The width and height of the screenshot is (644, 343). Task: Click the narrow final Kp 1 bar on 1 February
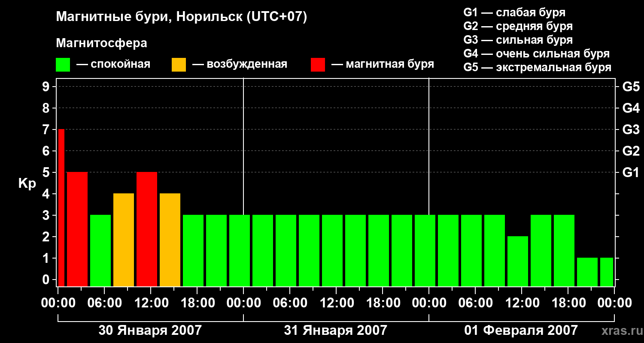point(607,272)
